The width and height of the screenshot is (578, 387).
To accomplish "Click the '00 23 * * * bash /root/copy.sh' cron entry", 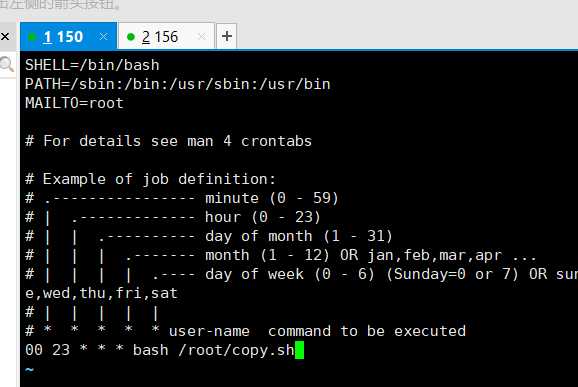I will 160,351.
